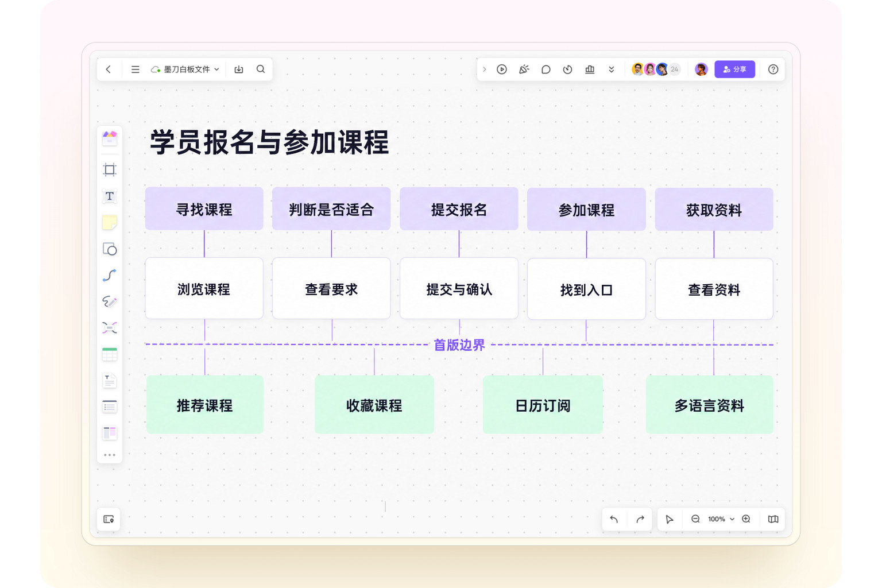882x588 pixels.
Task: Expand more tools with double chevron
Action: coord(612,69)
